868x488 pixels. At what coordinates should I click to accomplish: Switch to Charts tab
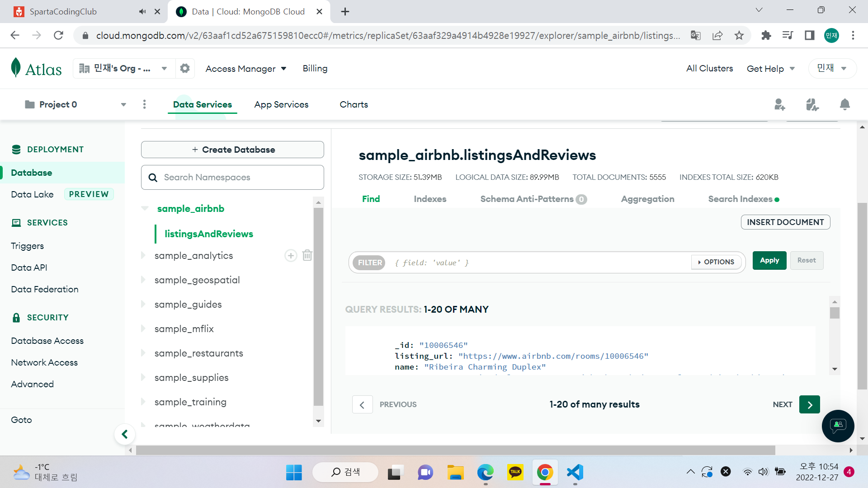(x=354, y=104)
